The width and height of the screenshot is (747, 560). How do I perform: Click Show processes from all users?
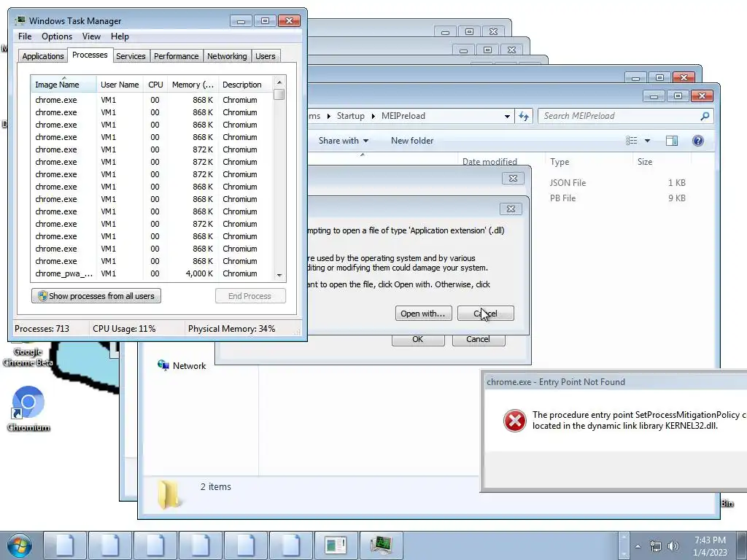[x=96, y=296]
